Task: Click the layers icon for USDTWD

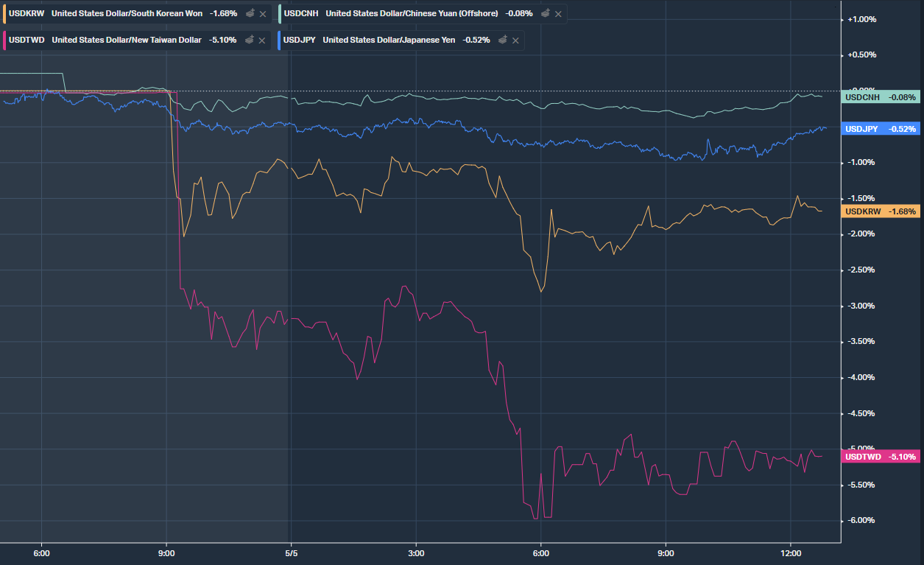Action: click(250, 40)
